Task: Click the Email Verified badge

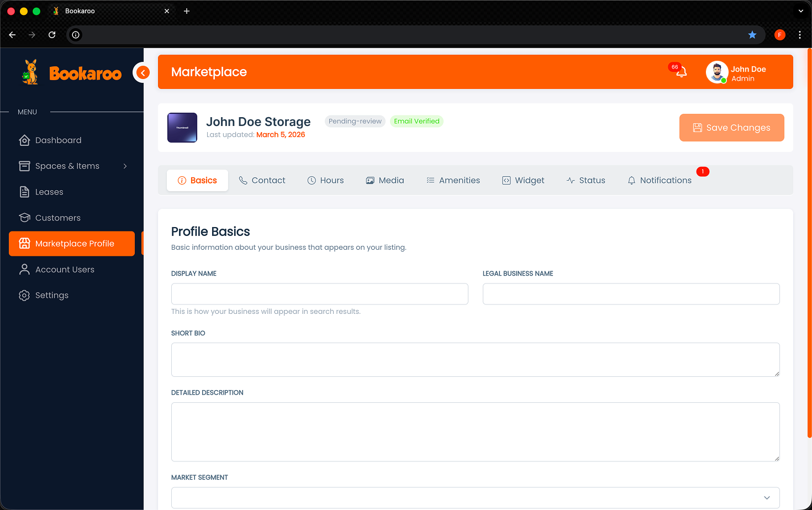Action: coord(416,121)
